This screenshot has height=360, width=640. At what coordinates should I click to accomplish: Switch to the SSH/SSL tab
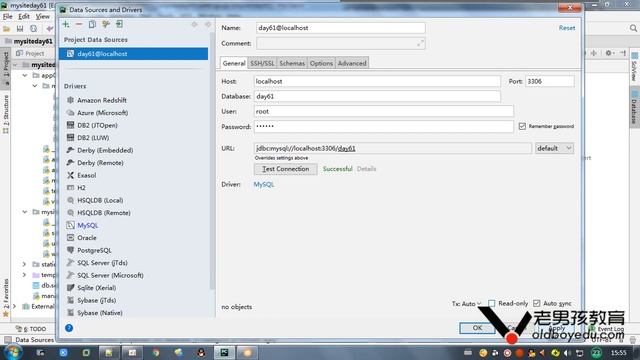(x=262, y=63)
